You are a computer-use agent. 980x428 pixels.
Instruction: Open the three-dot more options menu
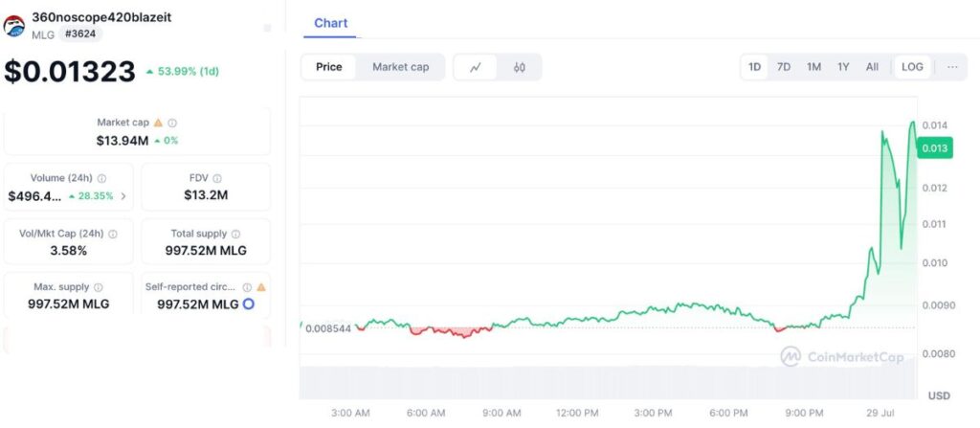pos(951,67)
